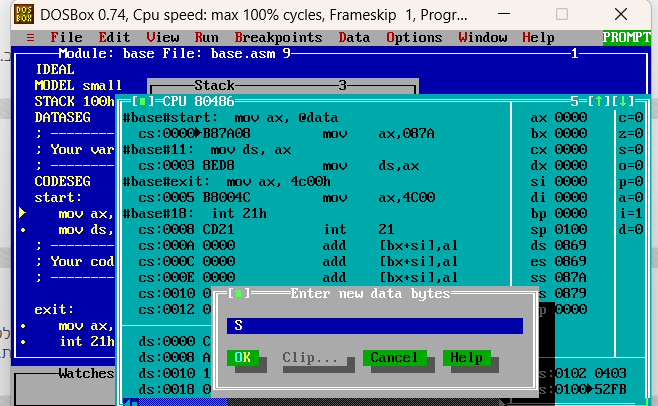Click the current line arrow marker in Module window
Image resolution: width=658 pixels, height=406 pixels.
tap(23, 213)
